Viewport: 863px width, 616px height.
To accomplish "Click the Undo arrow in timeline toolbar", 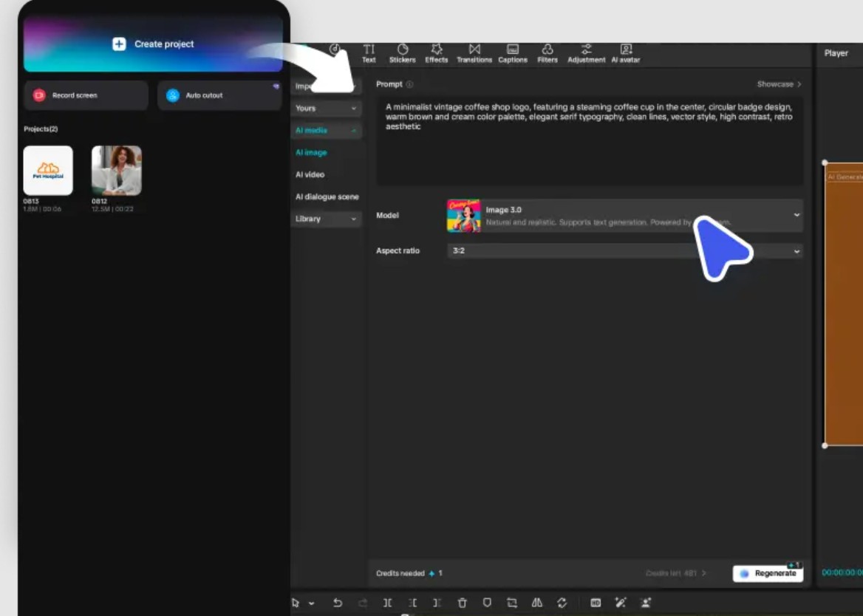I will point(338,603).
